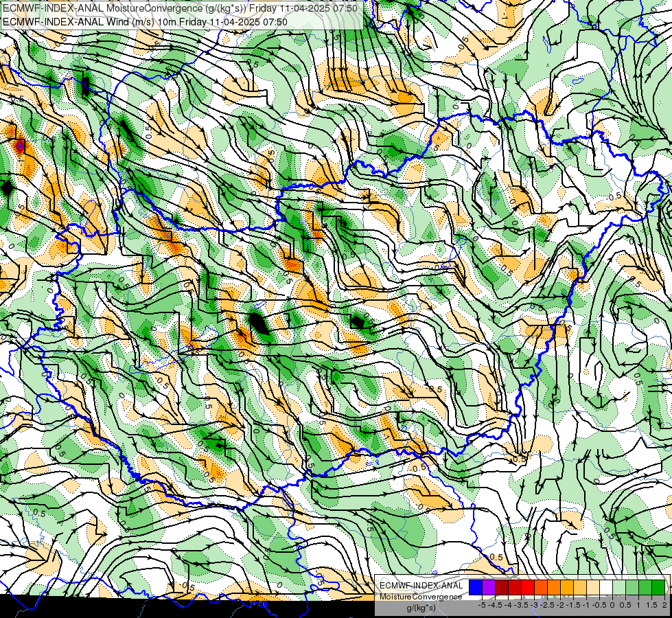This screenshot has height=618, width=672.
Task: Choose the palest green swatch between 0 and 0.5
Action: (x=619, y=587)
